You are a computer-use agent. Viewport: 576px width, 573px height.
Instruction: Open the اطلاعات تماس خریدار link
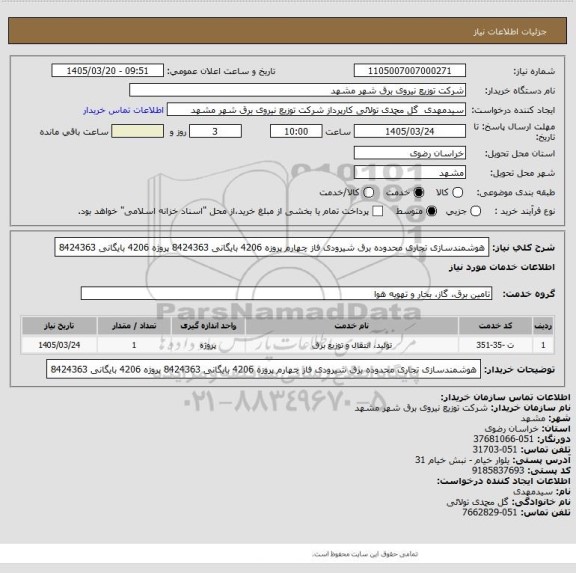[123, 110]
